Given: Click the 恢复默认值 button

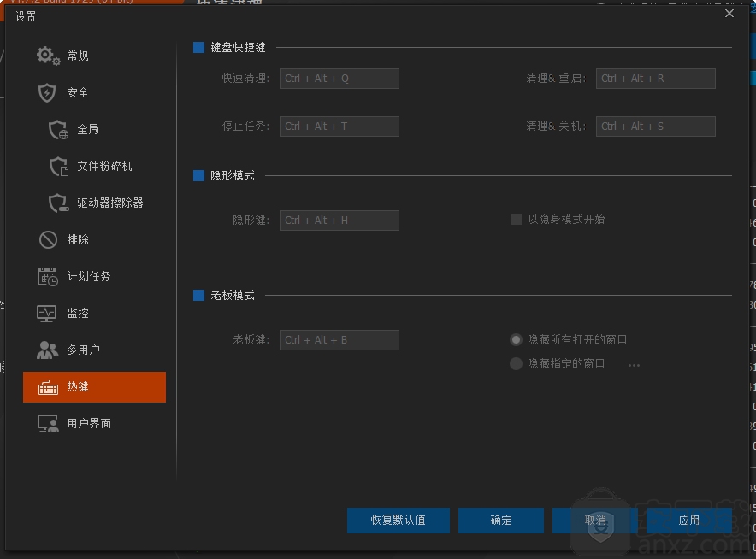Looking at the screenshot, I should pos(399,521).
